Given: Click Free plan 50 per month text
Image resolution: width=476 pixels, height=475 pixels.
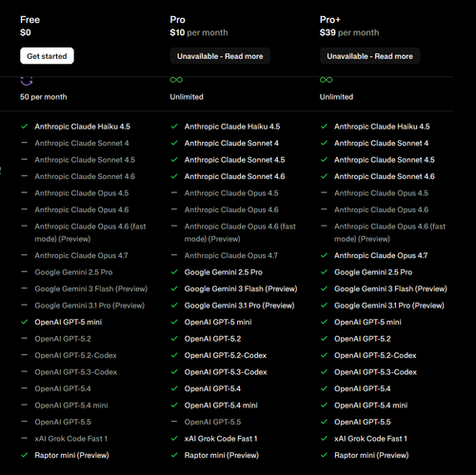Looking at the screenshot, I should [44, 97].
